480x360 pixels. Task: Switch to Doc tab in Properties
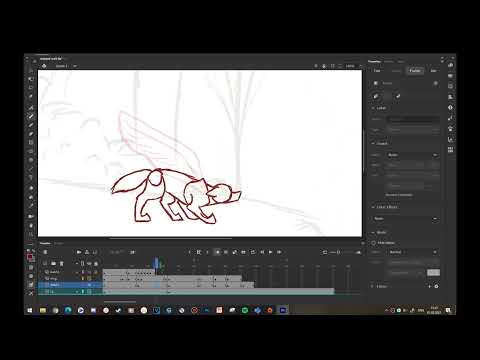coord(433,71)
